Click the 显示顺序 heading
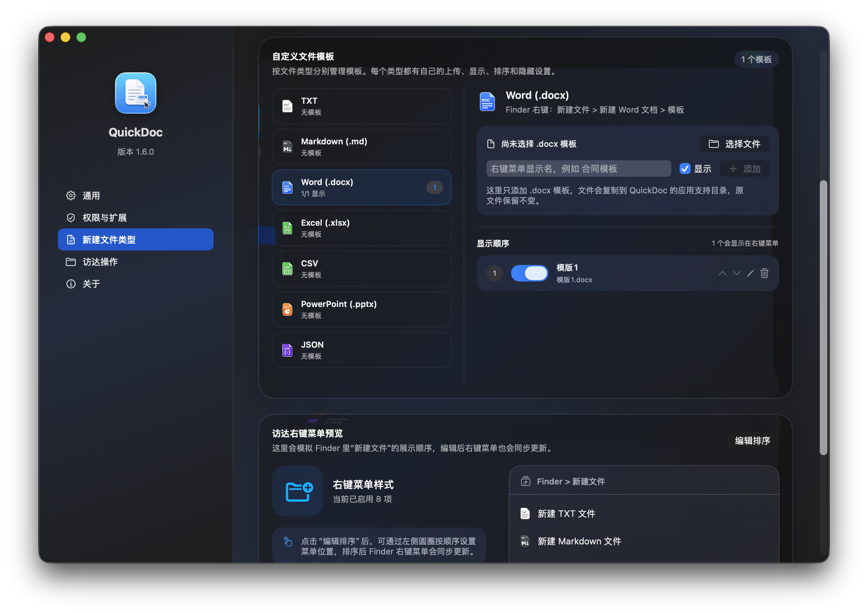 [x=493, y=243]
